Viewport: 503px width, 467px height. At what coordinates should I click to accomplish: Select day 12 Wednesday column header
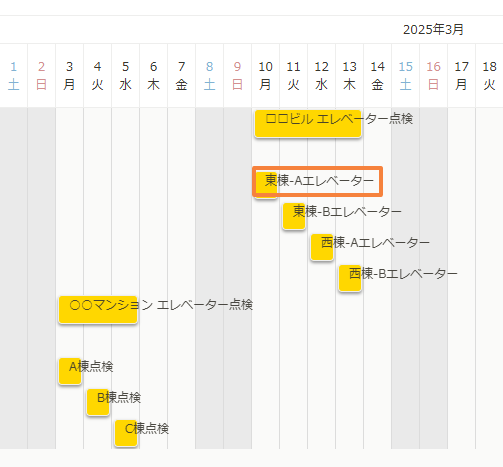[321, 75]
